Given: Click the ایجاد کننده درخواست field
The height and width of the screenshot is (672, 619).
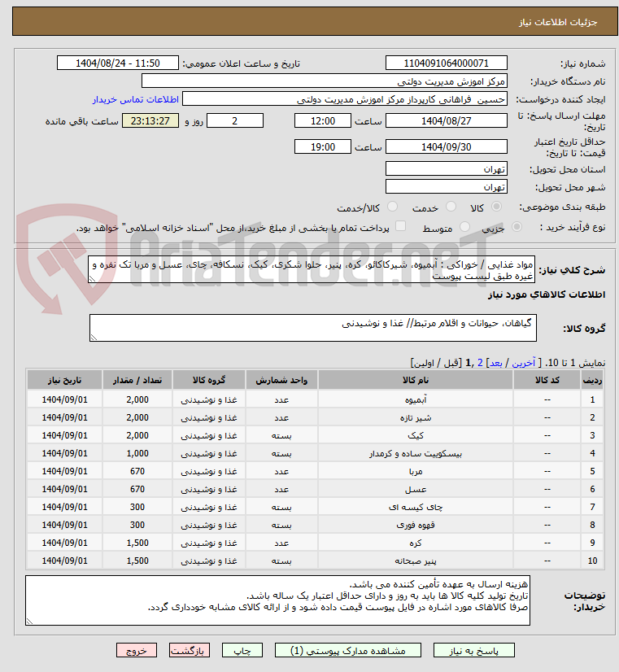Looking at the screenshot, I should pos(344,99).
